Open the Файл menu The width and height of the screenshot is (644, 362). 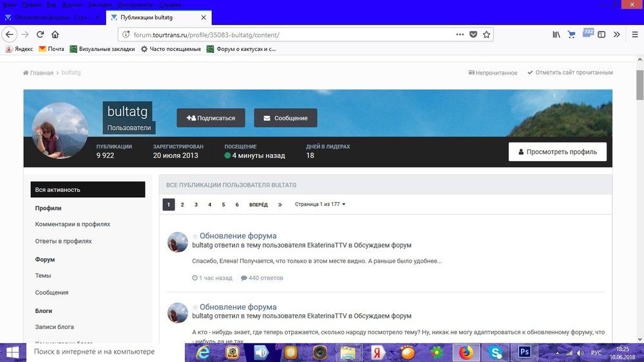tap(10, 5)
